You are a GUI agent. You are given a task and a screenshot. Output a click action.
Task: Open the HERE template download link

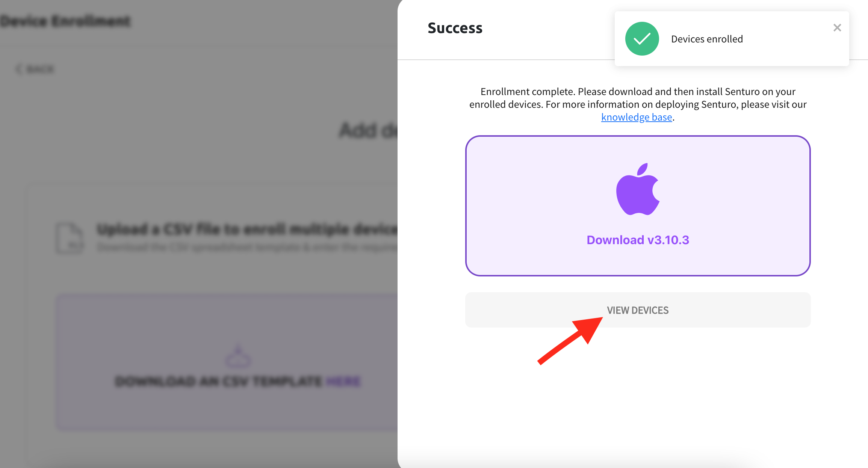point(343,381)
